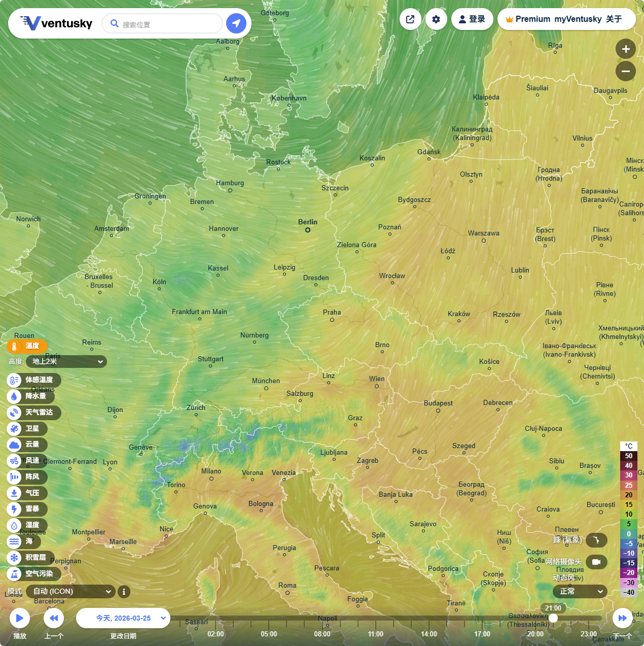Toggle the 网络摄像头 webcams overlay
Image resolution: width=644 pixels, height=646 pixels.
point(596,562)
